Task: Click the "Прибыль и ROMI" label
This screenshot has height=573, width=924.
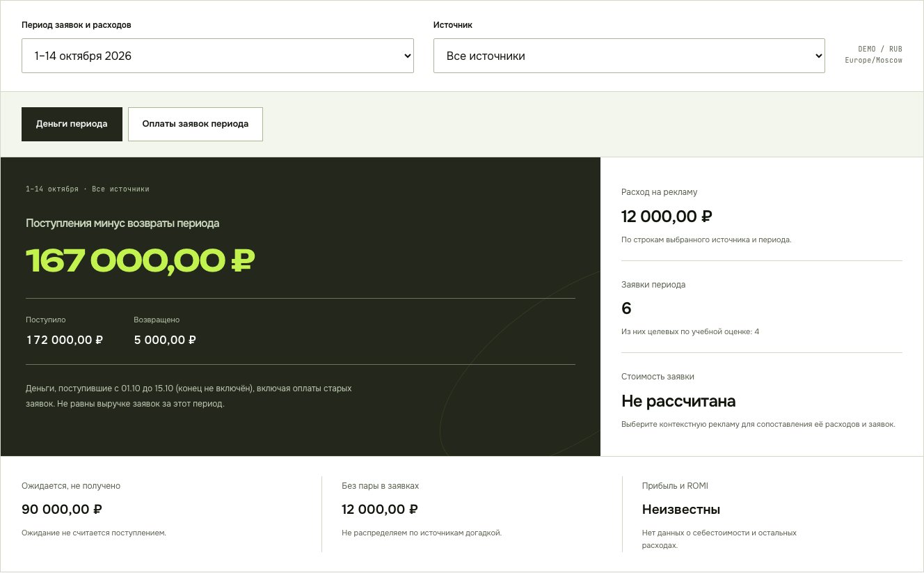Action: pyautogui.click(x=675, y=486)
